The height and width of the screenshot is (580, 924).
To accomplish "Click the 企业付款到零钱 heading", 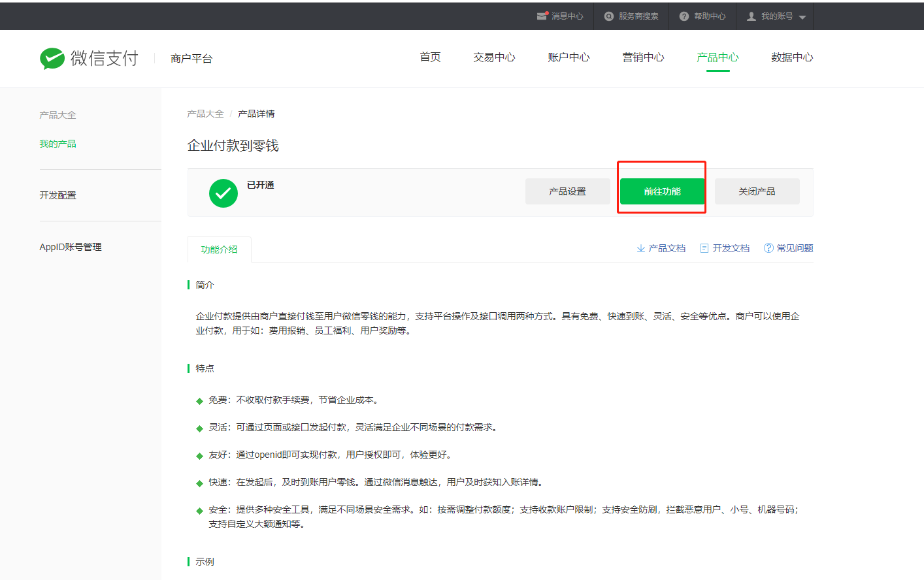I will click(233, 146).
